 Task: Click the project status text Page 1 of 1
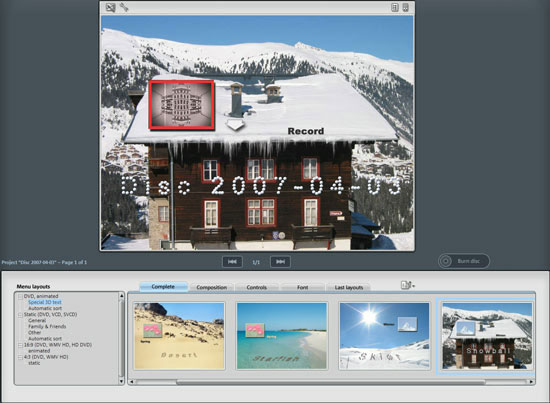tap(74, 262)
